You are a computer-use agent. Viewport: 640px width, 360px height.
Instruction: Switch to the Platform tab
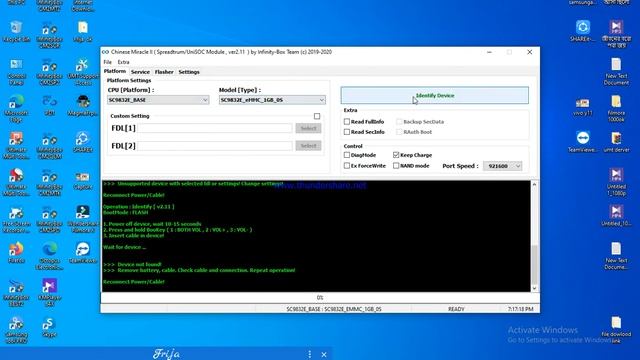pyautogui.click(x=115, y=71)
